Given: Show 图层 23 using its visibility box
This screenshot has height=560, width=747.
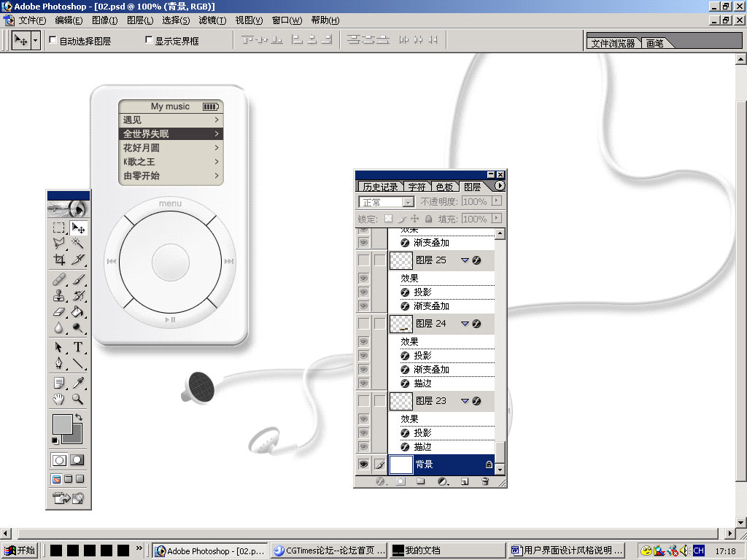Looking at the screenshot, I should 363,401.
